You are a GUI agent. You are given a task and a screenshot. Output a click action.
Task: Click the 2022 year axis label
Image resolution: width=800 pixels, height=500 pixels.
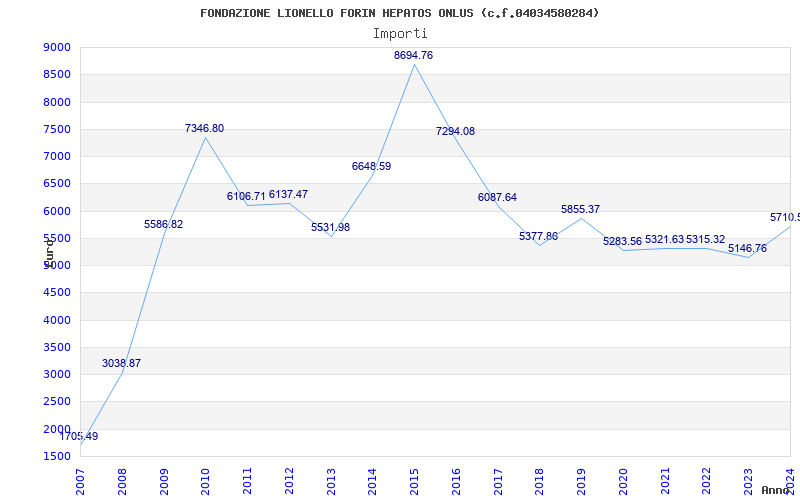707,482
